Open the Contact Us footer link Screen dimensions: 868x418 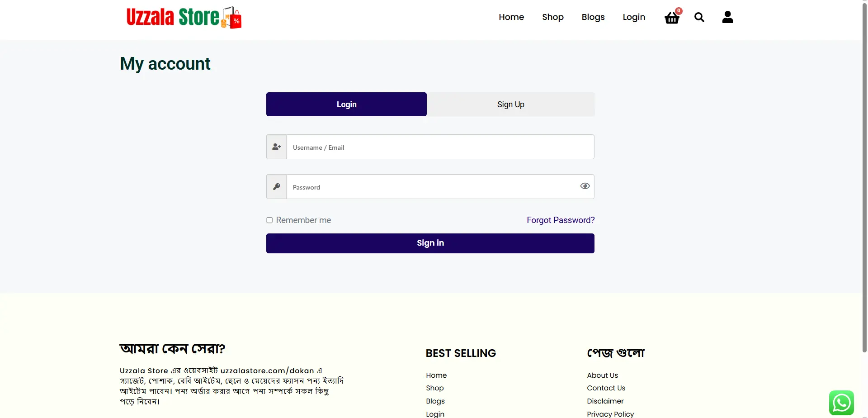pos(606,388)
